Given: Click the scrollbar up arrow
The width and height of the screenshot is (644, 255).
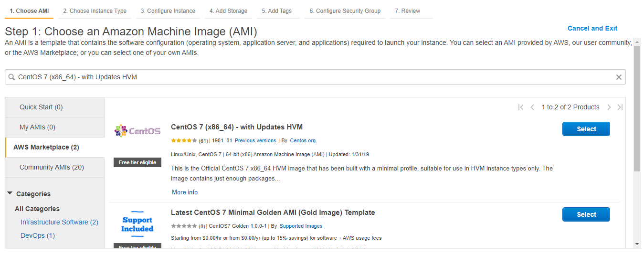Looking at the screenshot, I should pyautogui.click(x=637, y=42).
